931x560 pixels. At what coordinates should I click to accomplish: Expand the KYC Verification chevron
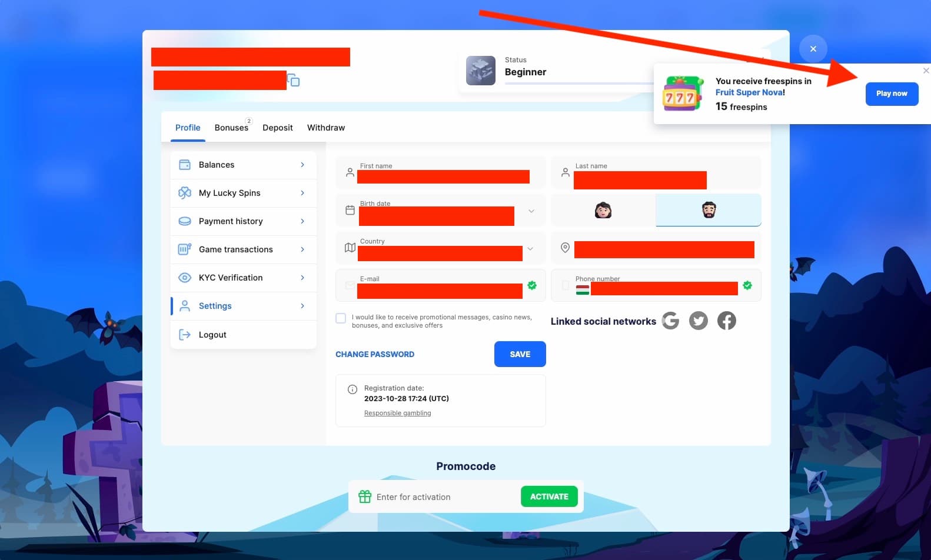[x=302, y=278]
